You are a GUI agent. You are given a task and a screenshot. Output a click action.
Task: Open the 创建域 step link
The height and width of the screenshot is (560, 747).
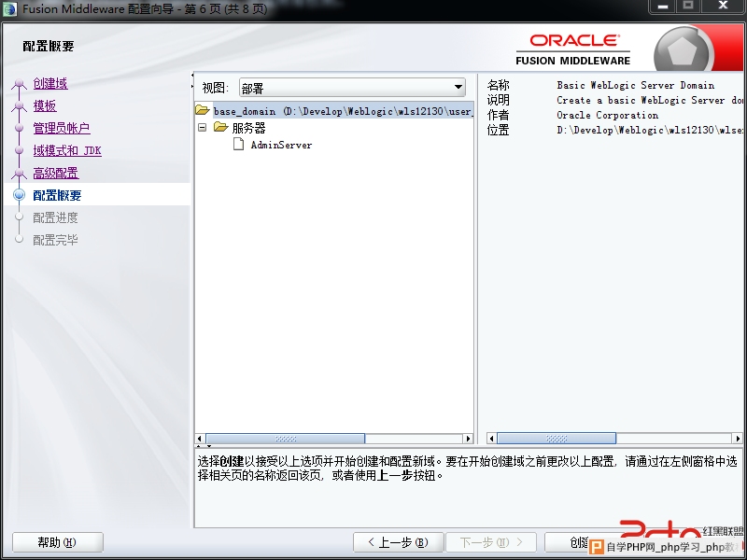pyautogui.click(x=50, y=83)
